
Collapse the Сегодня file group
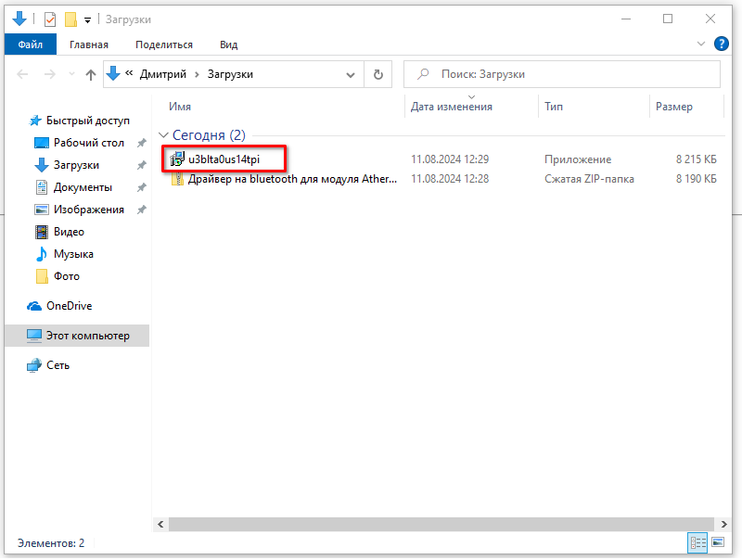pyautogui.click(x=164, y=135)
